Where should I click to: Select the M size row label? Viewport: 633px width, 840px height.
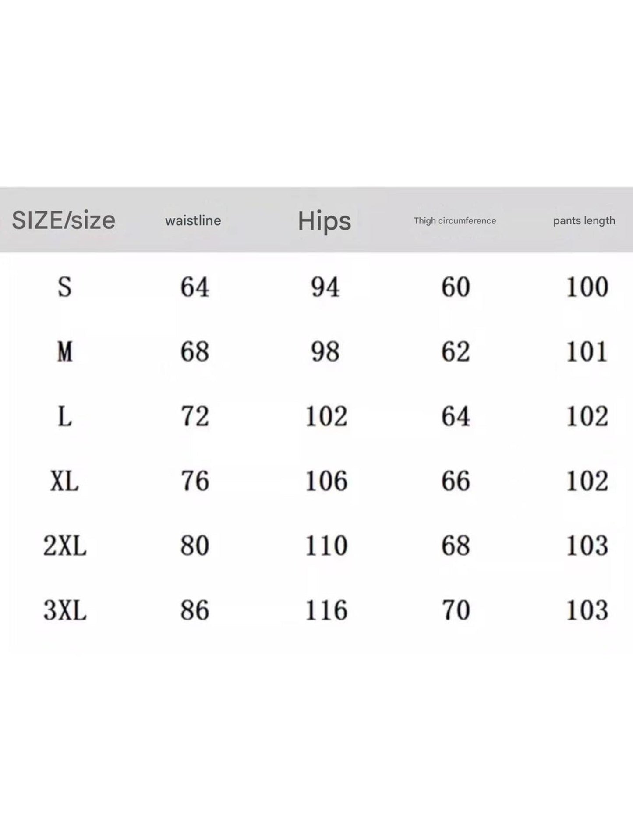click(x=65, y=352)
